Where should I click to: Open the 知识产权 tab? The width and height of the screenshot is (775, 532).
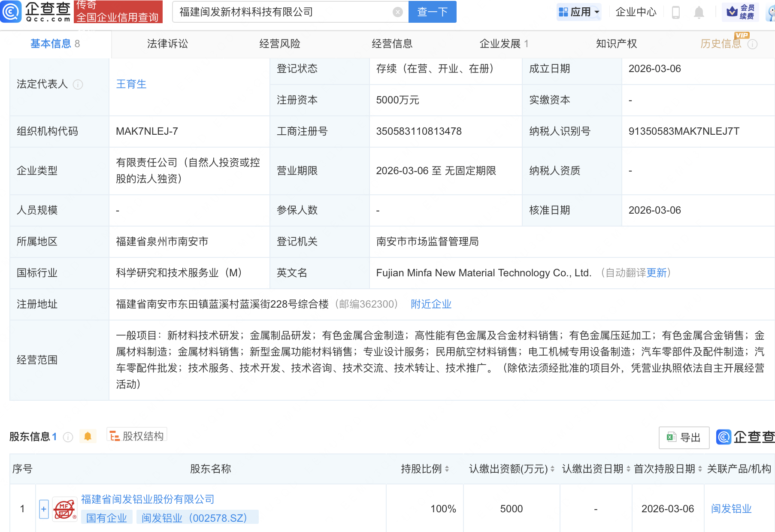pos(616,43)
